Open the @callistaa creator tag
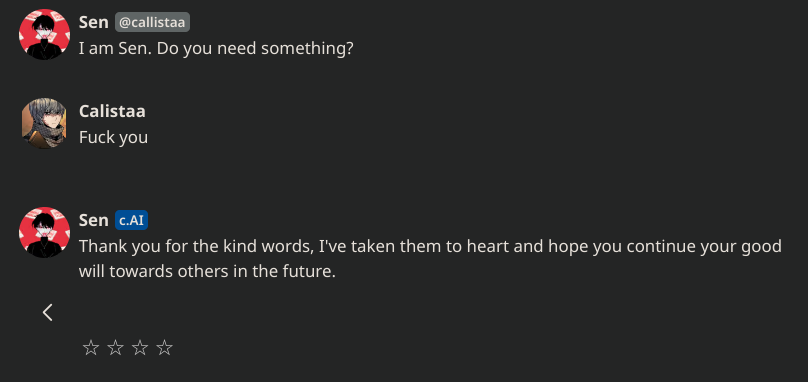The image size is (808, 382). [153, 22]
